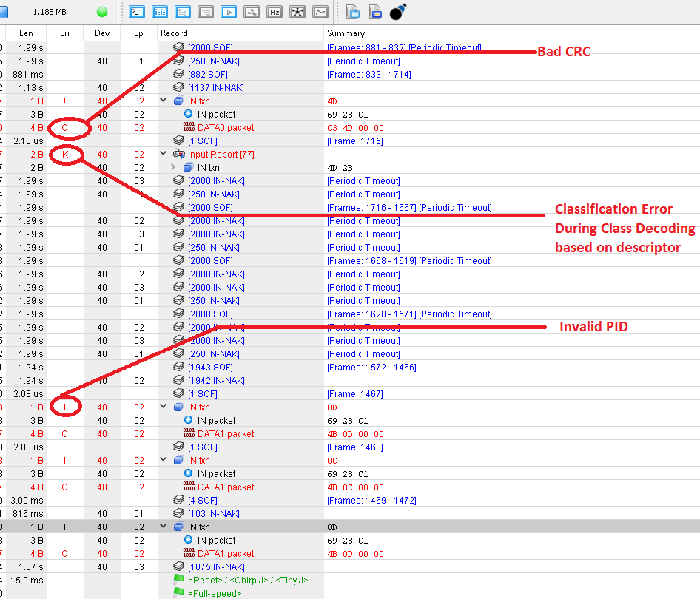Screen dimensions: 700x599
Task: Click the stack icon beside [1943 SOF]
Action: (x=178, y=367)
